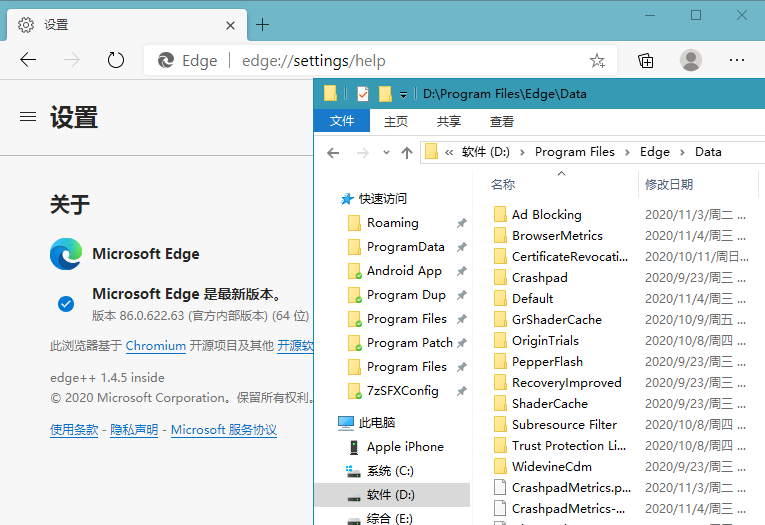Refresh the Edge settings page
The image size is (765, 525).
[x=116, y=61]
